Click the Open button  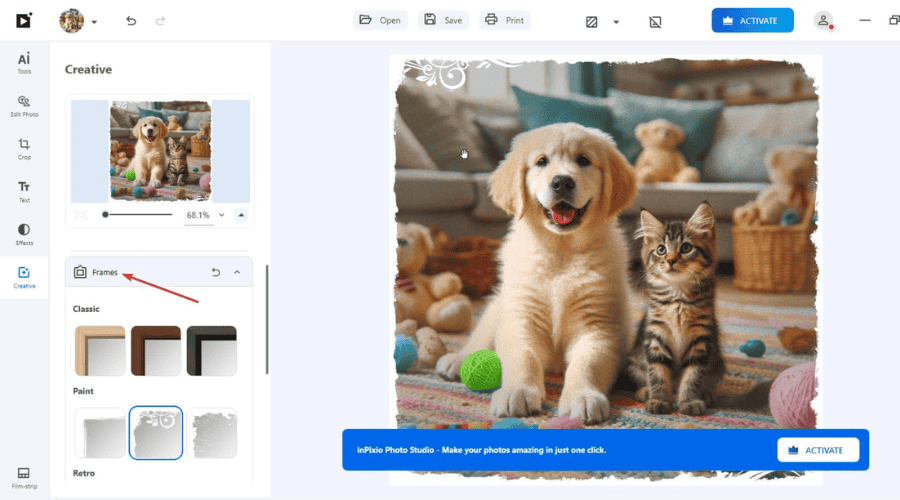point(380,20)
